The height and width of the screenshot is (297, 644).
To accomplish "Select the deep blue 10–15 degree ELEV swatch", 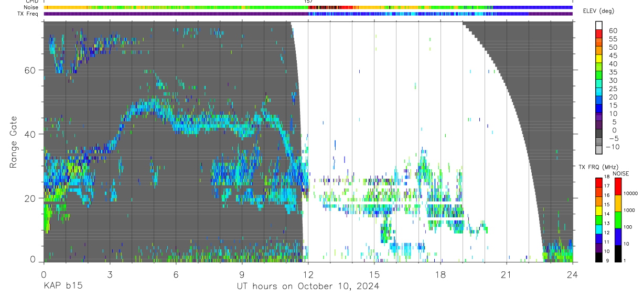I will pos(599,109).
